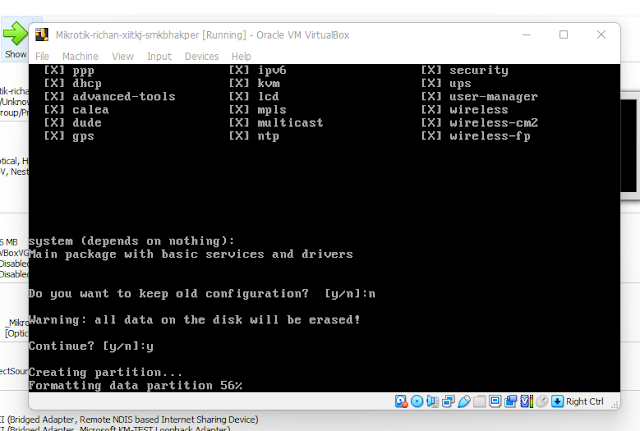Viewport: 640px width, 431px height.
Task: Click the 'Warning: all data on the disk' line
Action: [x=194, y=320]
